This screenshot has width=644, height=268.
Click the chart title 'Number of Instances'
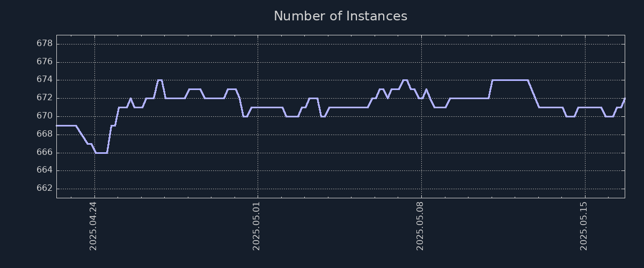[x=340, y=16]
